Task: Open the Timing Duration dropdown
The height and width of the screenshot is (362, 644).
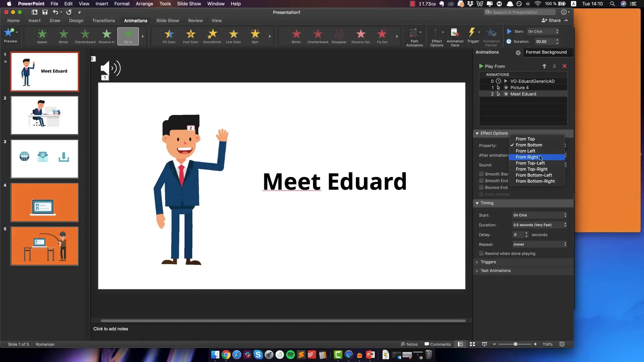Action: pyautogui.click(x=540, y=225)
